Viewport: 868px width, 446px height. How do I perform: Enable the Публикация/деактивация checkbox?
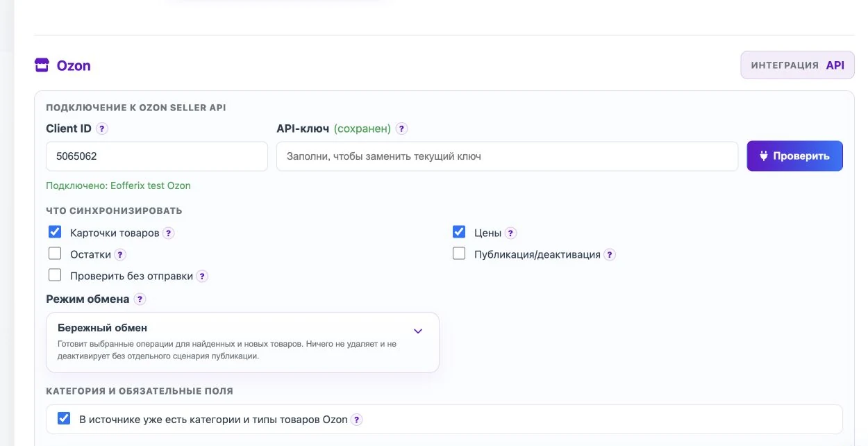[459, 254]
